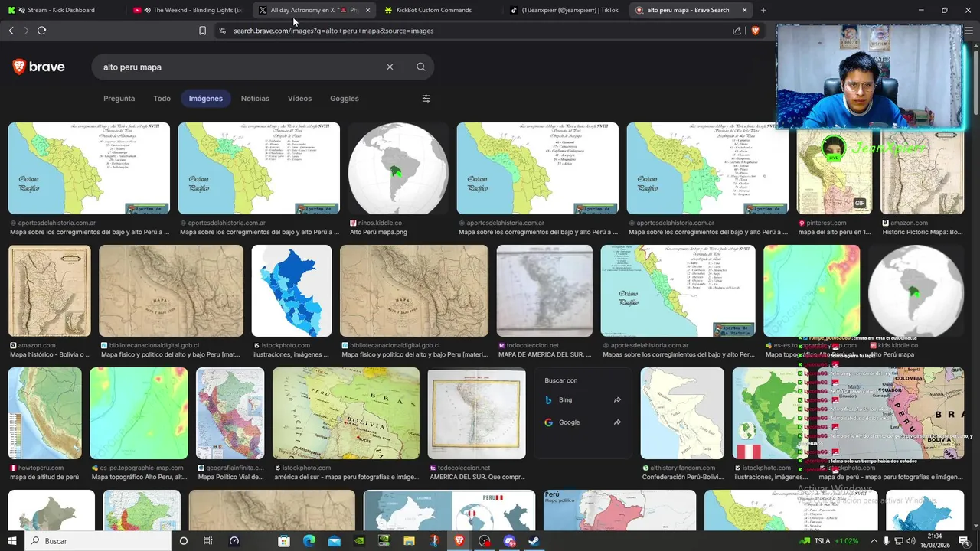Select the Todo search category
The width and height of the screenshot is (980, 551).
[162, 99]
